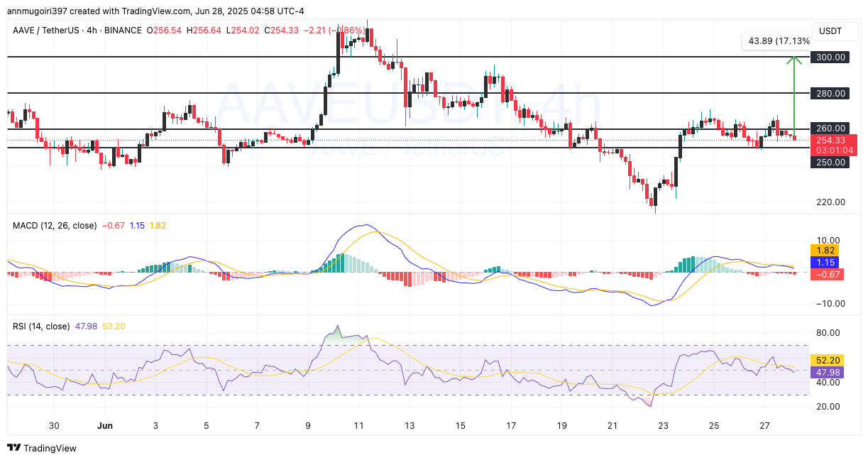Click the TradingView logo at bottom left
The height and width of the screenshot is (460, 868).
[x=41, y=448]
